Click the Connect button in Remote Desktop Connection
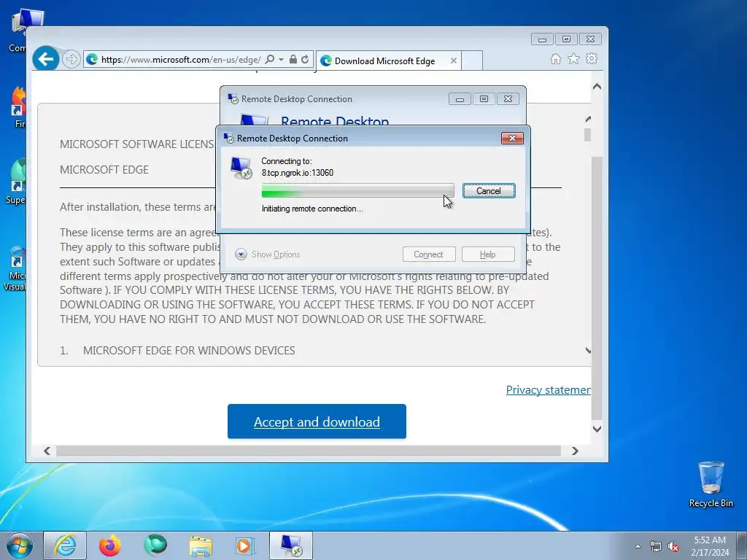747x560 pixels. [x=429, y=254]
